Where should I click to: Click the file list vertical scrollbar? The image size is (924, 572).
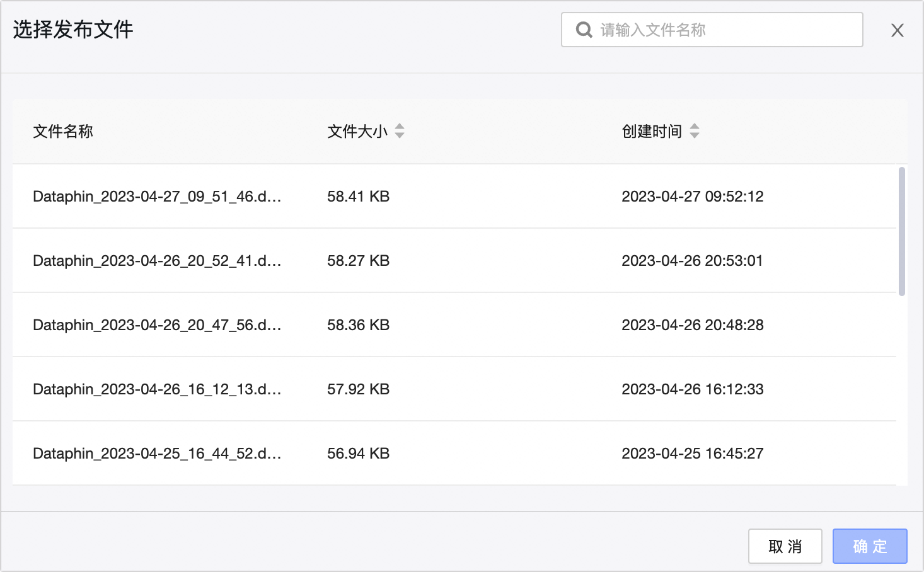point(902,231)
